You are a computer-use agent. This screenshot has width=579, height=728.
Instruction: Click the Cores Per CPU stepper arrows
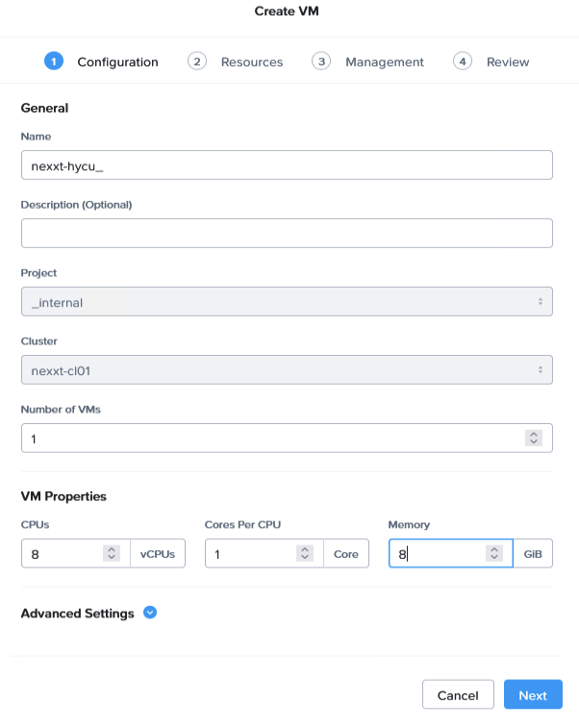tap(305, 554)
